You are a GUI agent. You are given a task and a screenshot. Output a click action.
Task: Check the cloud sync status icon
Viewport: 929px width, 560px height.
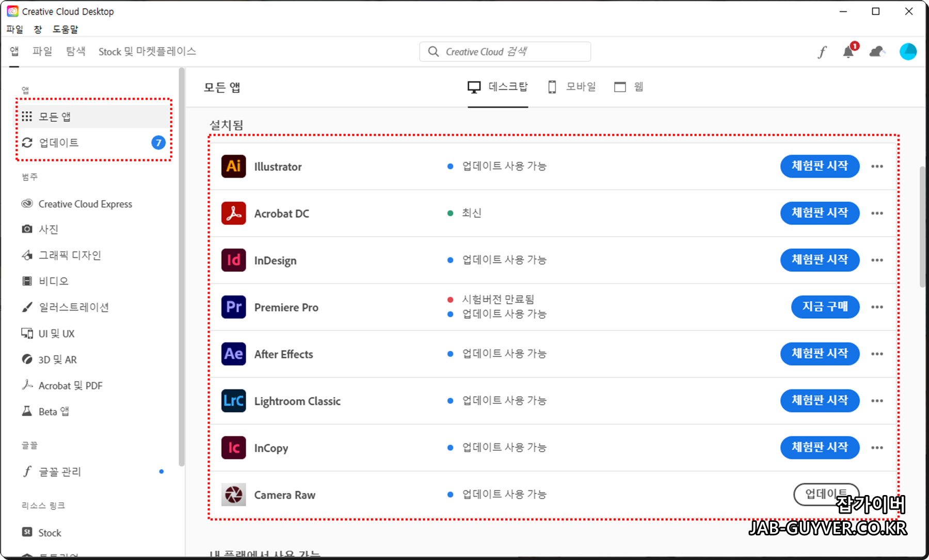[877, 52]
